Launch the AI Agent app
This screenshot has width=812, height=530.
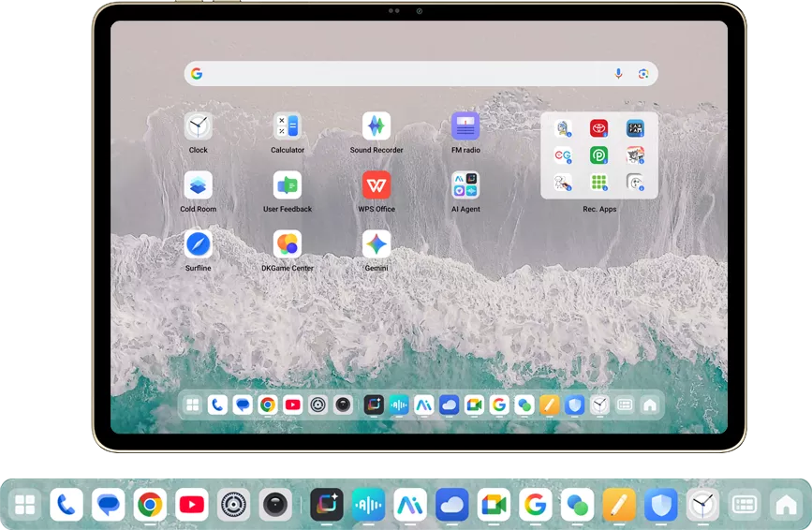tap(465, 185)
